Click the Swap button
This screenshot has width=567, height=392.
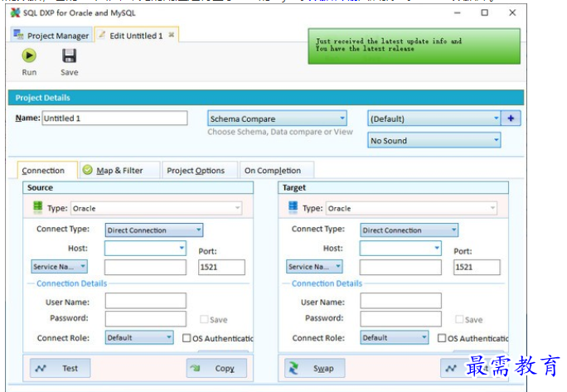315,368
